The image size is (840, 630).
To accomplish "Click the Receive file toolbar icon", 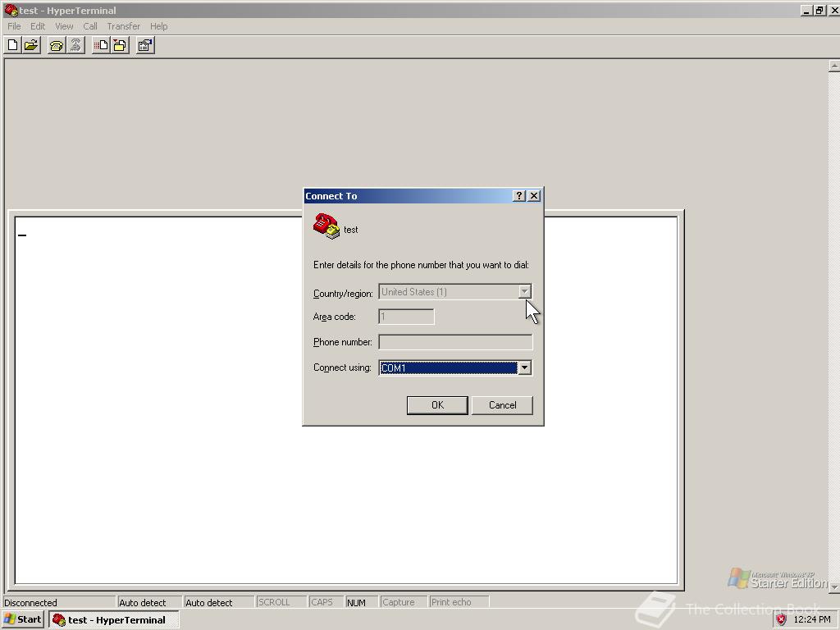I will (120, 46).
